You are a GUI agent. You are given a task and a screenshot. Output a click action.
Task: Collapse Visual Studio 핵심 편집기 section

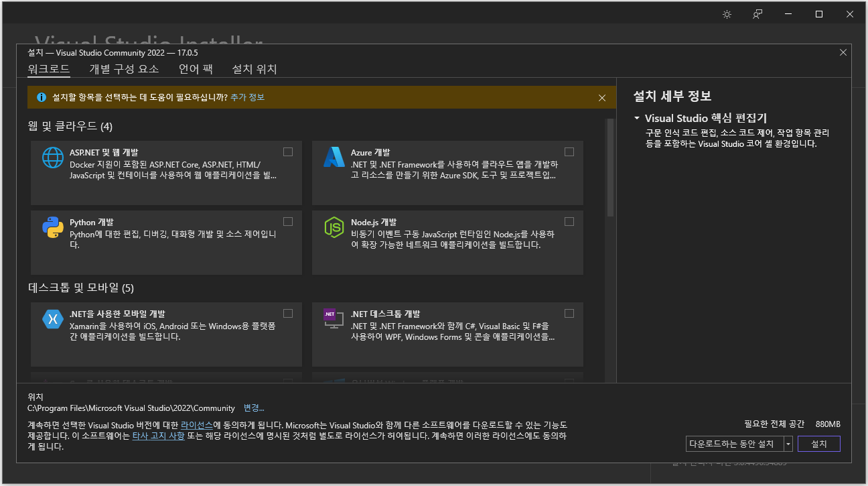click(x=637, y=118)
